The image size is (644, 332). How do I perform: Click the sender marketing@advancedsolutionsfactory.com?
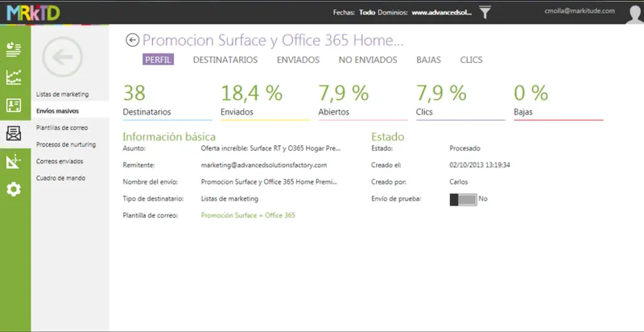coord(264,165)
